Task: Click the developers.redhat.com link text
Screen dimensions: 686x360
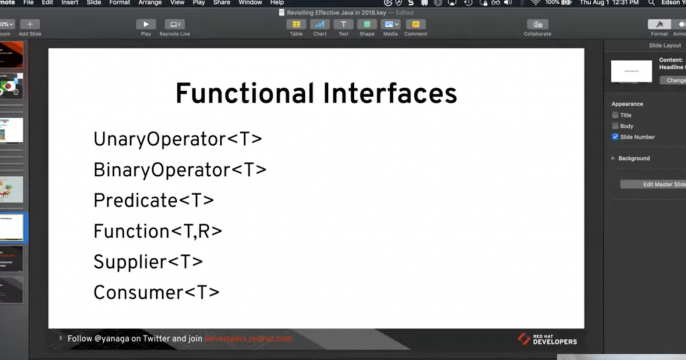Action: 248,339
